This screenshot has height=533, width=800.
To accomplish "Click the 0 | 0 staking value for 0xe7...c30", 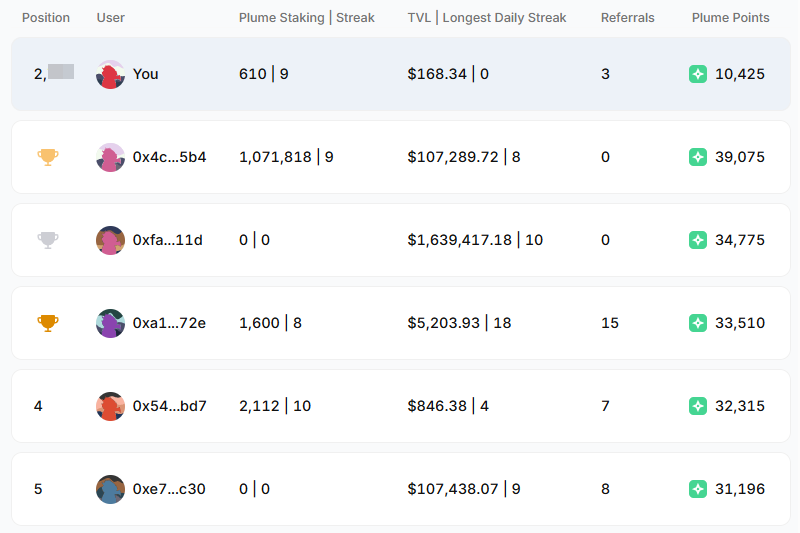I will [255, 489].
